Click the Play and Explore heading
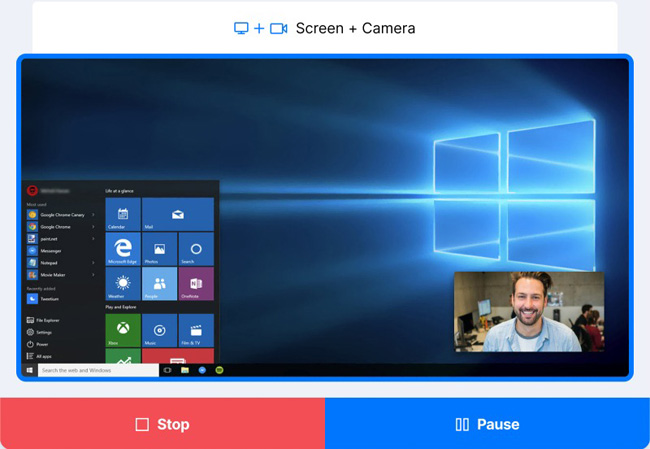 (x=121, y=307)
